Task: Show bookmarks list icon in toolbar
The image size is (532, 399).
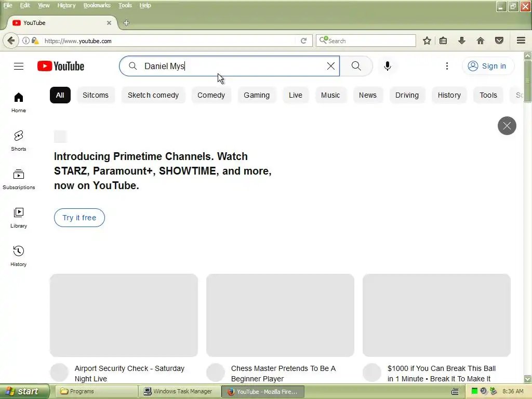Action: point(443,41)
